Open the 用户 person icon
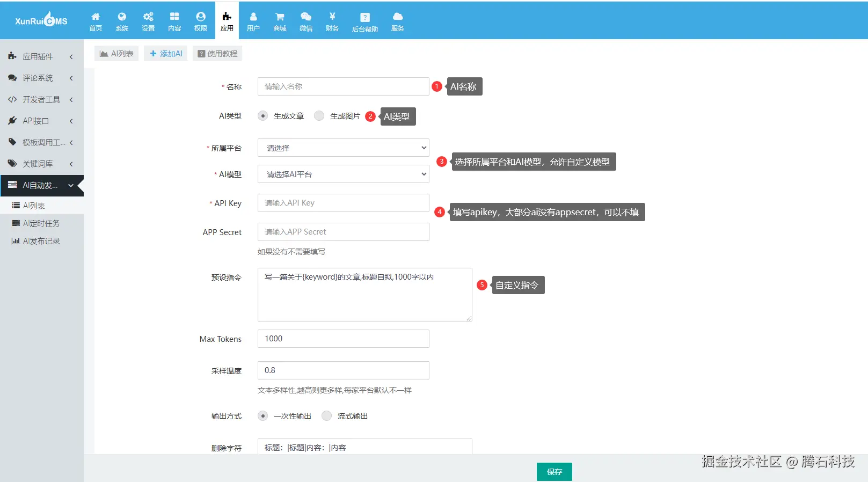The width and height of the screenshot is (868, 482). click(253, 17)
